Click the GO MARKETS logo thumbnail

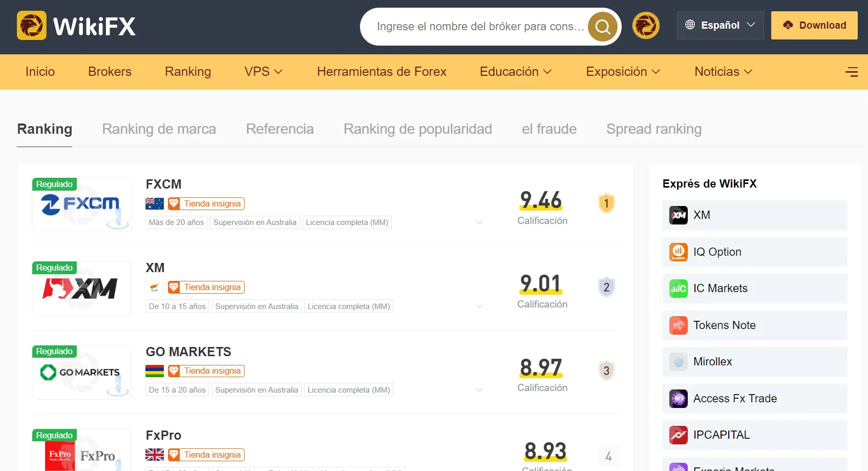point(82,372)
